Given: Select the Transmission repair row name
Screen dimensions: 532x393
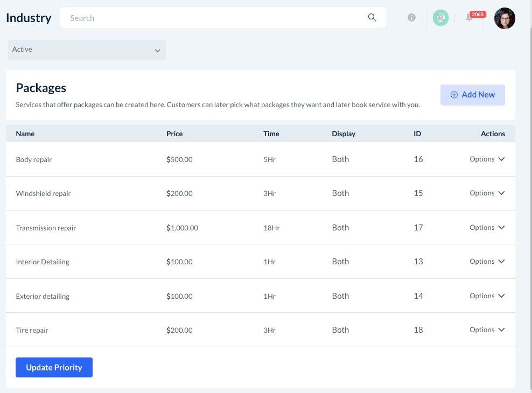Looking at the screenshot, I should tap(46, 228).
